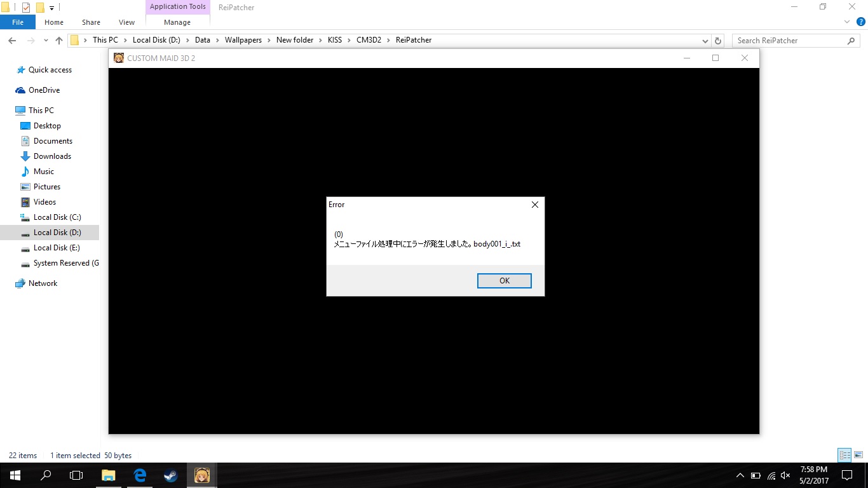Select System Reserved drive in sidebar

click(66, 263)
